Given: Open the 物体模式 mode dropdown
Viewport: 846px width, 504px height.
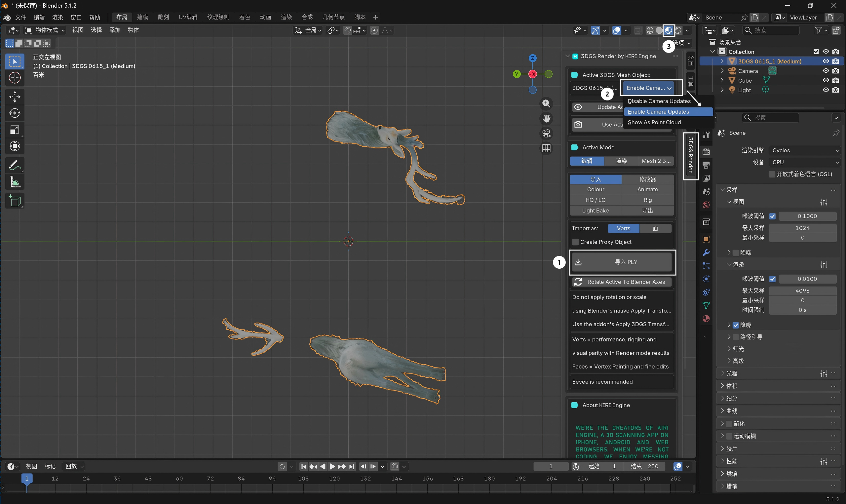Looking at the screenshot, I should (45, 30).
